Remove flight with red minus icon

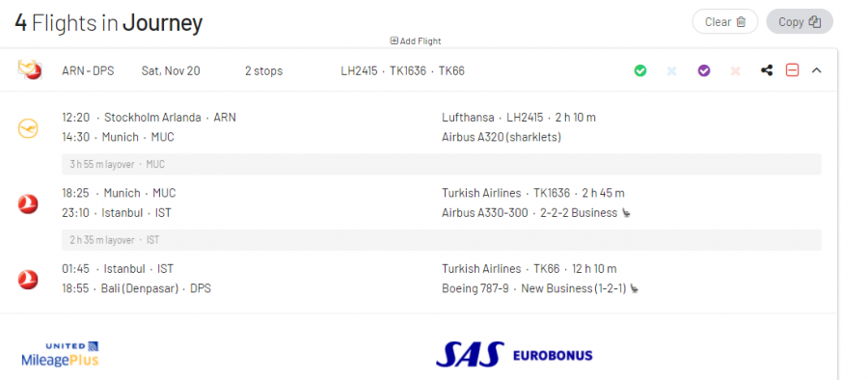point(792,70)
